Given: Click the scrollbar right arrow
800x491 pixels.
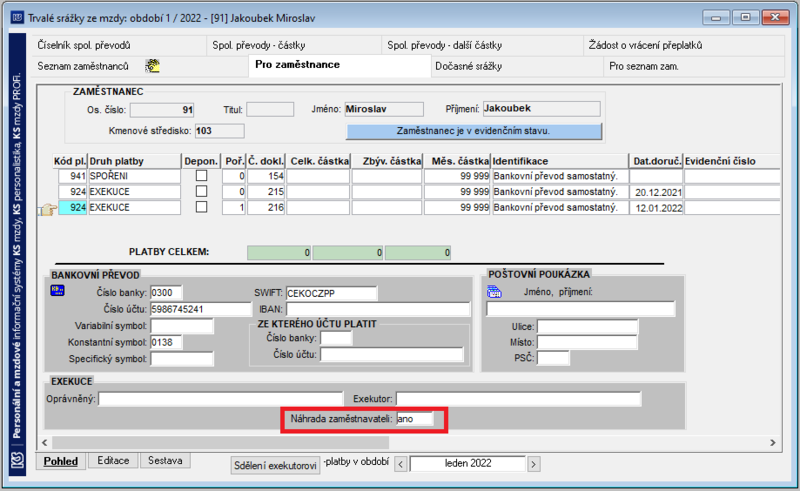Looking at the screenshot, I should pyautogui.click(x=772, y=442).
